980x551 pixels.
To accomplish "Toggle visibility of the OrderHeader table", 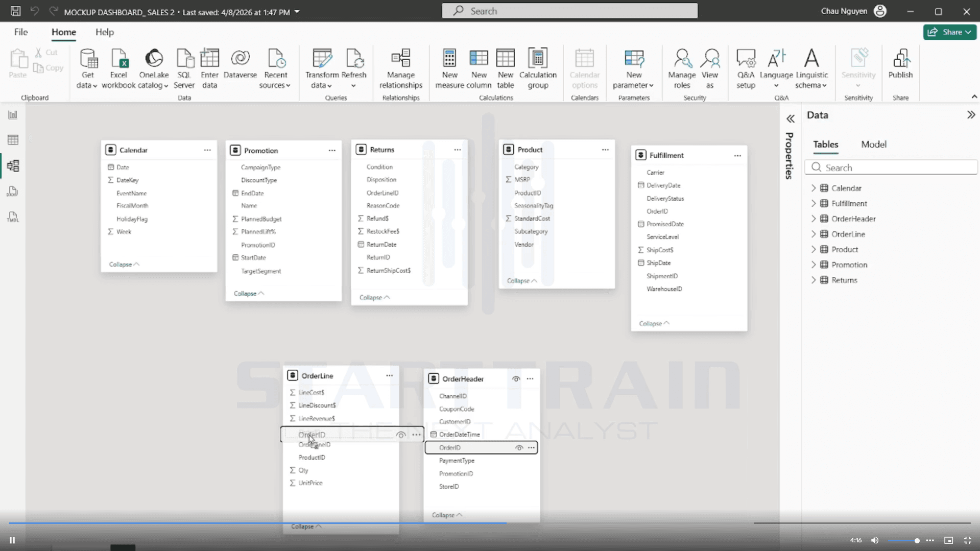I will [x=516, y=379].
